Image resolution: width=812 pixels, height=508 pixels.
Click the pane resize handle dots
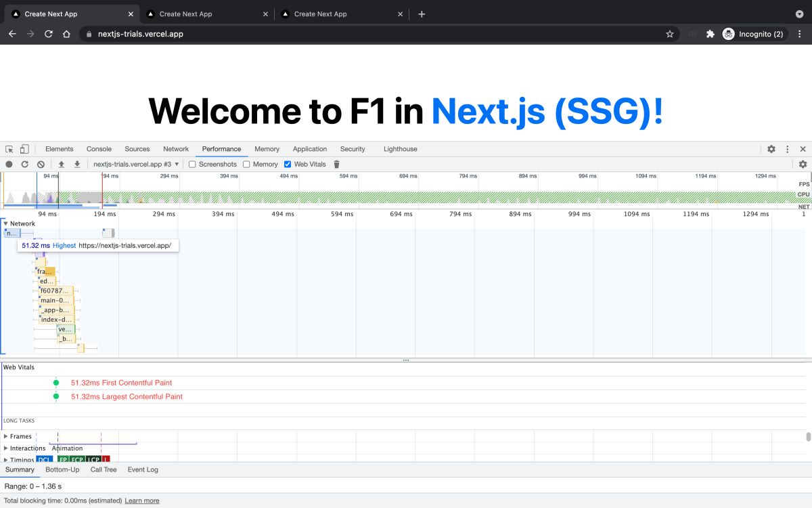point(406,360)
